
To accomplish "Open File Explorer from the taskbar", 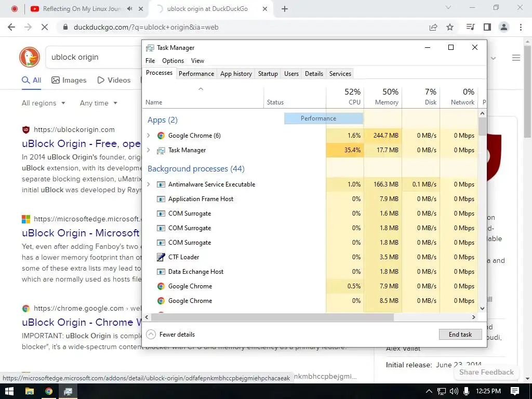I will pyautogui.click(x=30, y=391).
